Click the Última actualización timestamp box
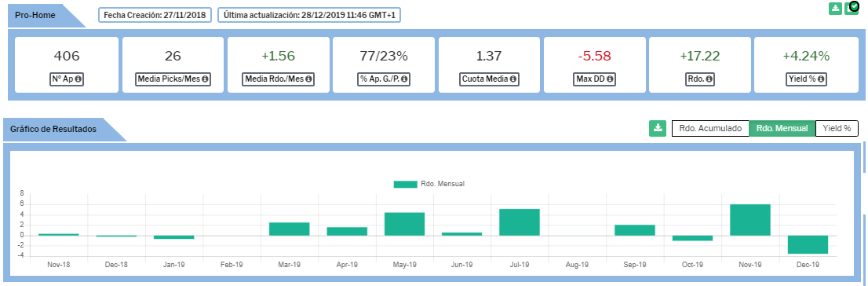 pos(309,15)
